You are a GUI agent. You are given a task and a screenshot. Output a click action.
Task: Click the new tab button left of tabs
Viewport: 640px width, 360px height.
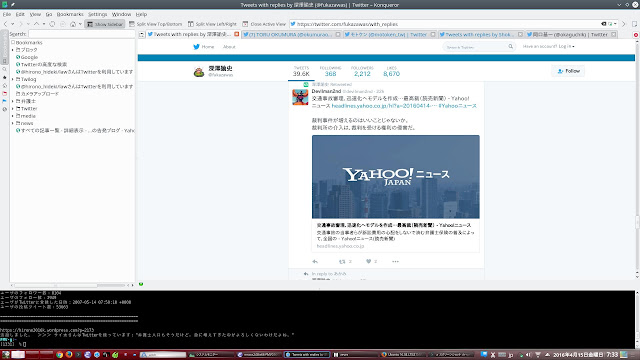(x=142, y=35)
